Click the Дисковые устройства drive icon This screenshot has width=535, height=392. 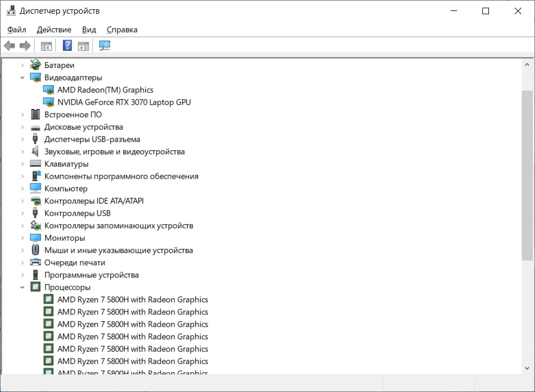click(35, 127)
